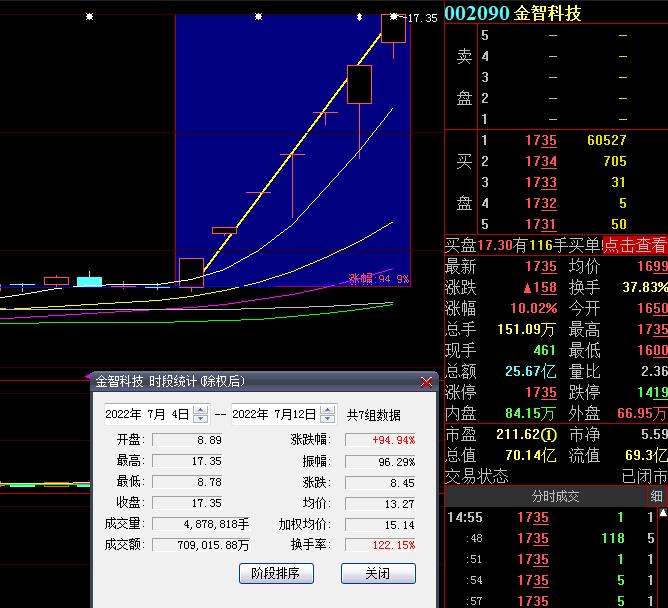Click the 细 detail button
This screenshot has height=608, width=668.
click(657, 497)
